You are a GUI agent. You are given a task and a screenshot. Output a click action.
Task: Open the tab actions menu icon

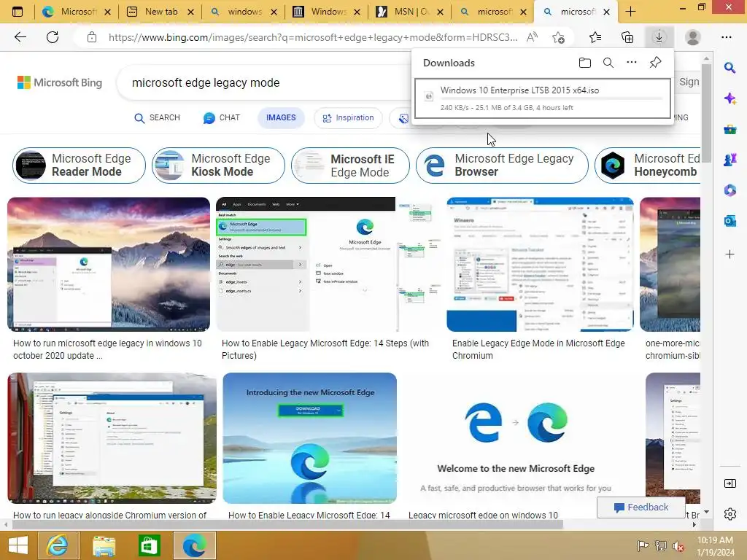(x=18, y=12)
